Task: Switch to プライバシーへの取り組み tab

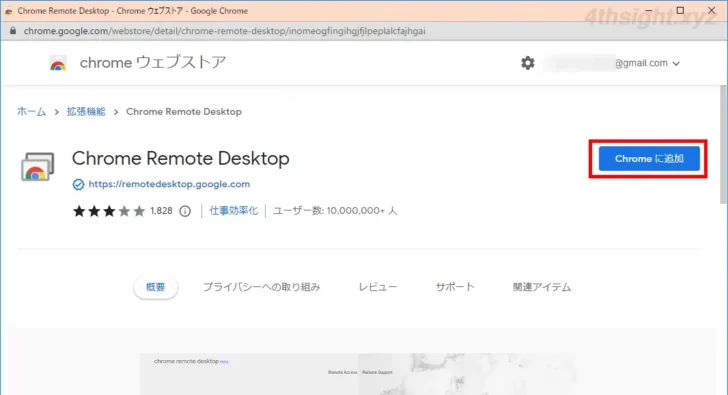Action: point(261,287)
